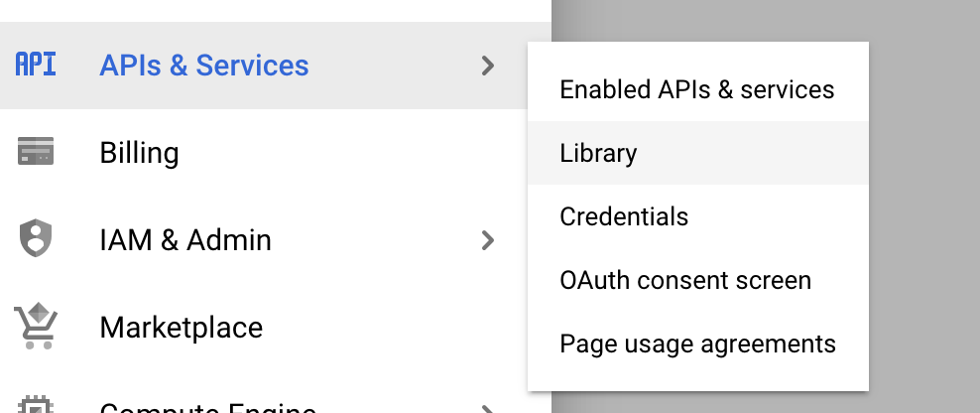The height and width of the screenshot is (413, 980).
Task: Click the APIs & Services label
Action: 204,66
